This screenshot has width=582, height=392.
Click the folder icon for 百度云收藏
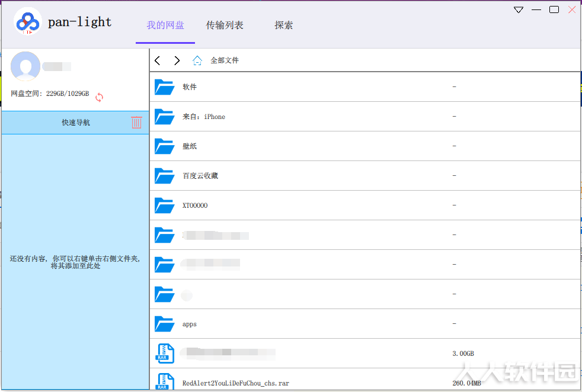tap(164, 176)
